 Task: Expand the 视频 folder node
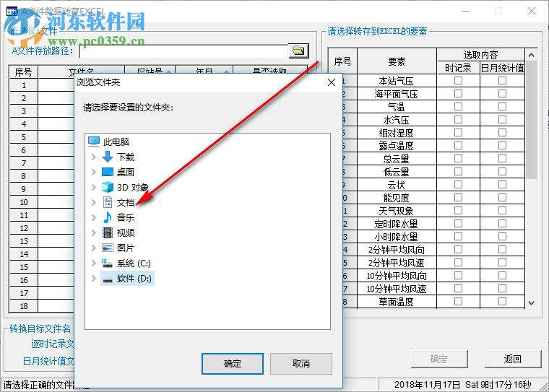[x=93, y=232]
